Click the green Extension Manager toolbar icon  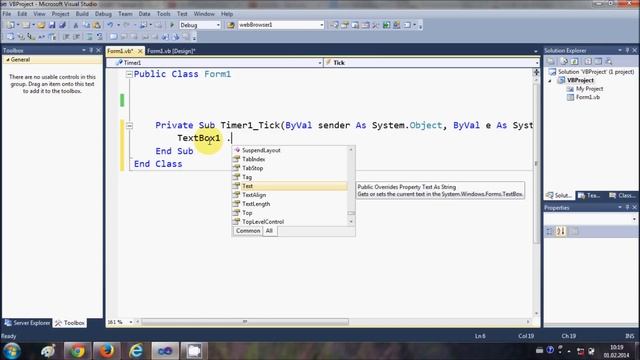(x=386, y=25)
